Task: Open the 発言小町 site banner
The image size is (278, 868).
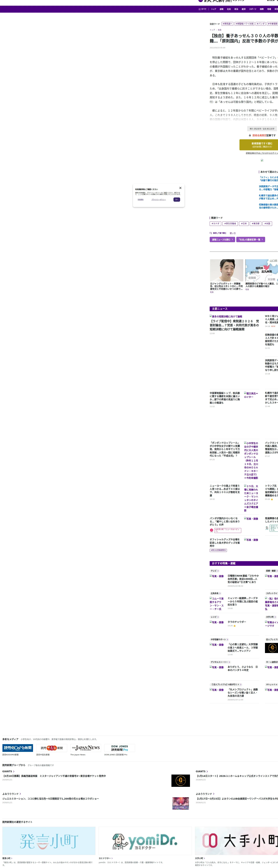Action: 49,841
